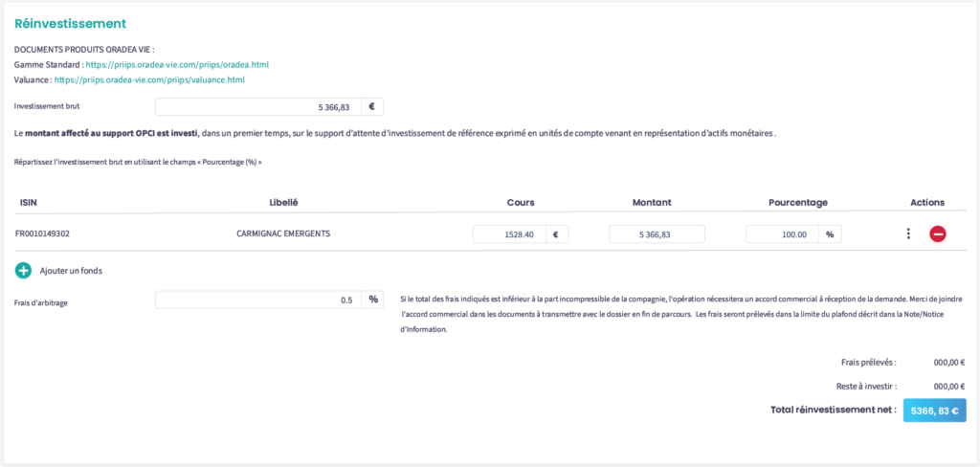Click the CARMIGNAC EMERGENTS fund name
This screenshot has height=467, width=980.
pos(284,233)
